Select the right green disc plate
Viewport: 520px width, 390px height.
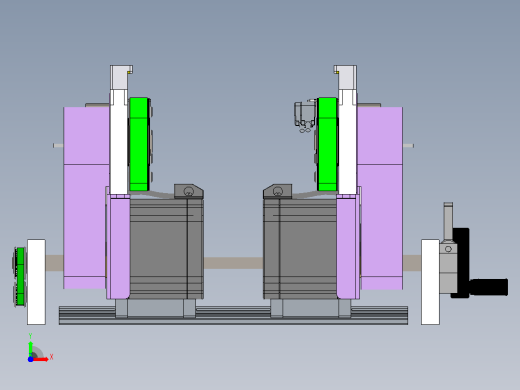[327, 144]
